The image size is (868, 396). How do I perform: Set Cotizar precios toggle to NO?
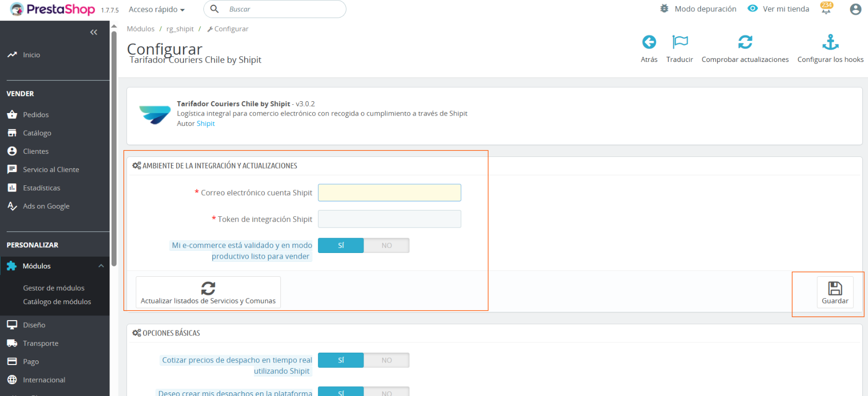(387, 360)
